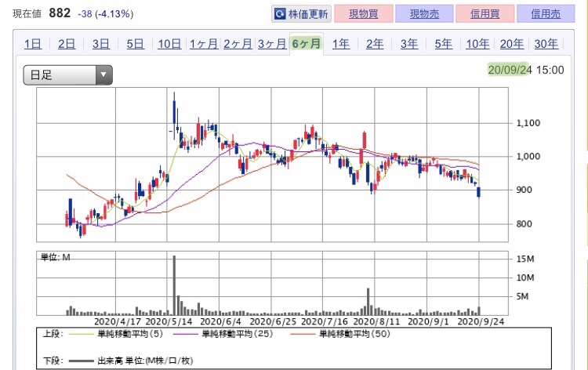
Task: Switch to the 3年 chart range
Action: point(409,44)
